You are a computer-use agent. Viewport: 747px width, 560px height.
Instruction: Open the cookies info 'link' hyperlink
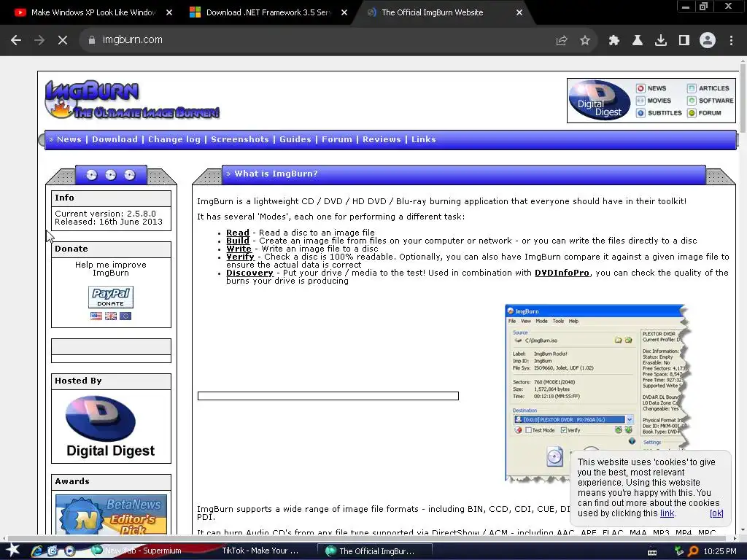pos(667,513)
